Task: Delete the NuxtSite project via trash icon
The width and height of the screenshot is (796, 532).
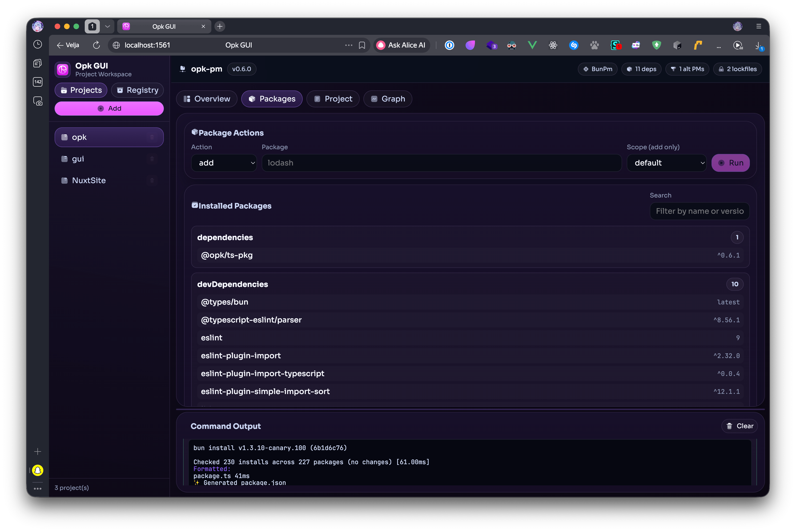Action: tap(152, 181)
